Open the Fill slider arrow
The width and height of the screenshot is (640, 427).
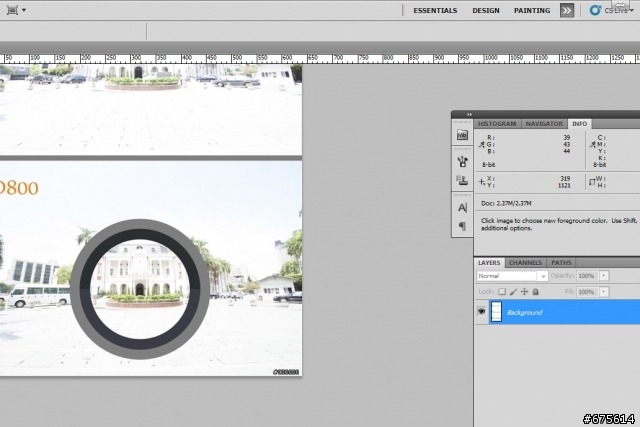click(x=602, y=291)
